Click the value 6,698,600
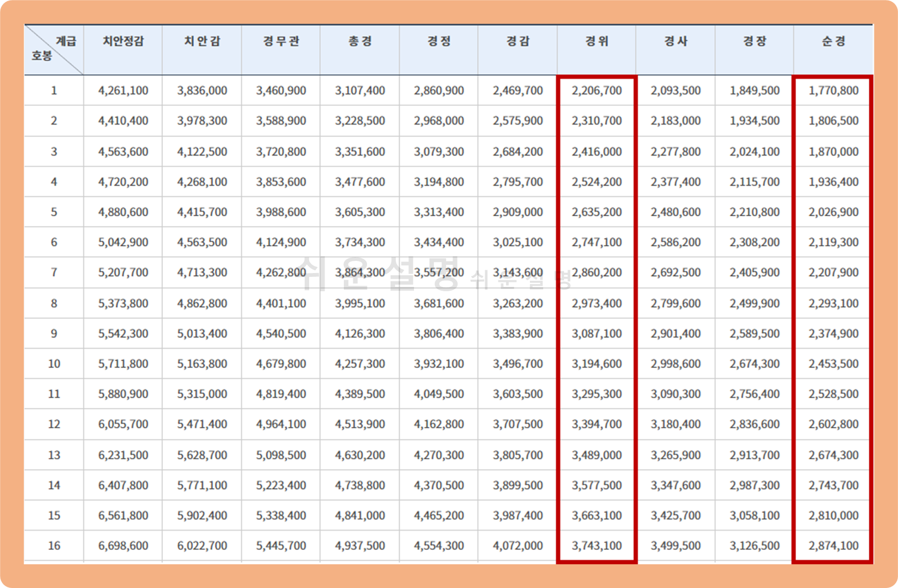 123,546
